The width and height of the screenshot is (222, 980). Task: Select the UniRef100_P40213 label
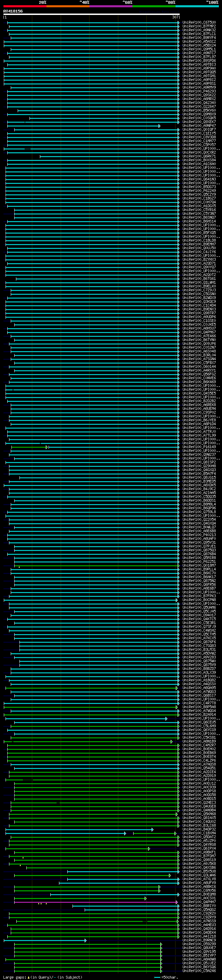pos(199,535)
